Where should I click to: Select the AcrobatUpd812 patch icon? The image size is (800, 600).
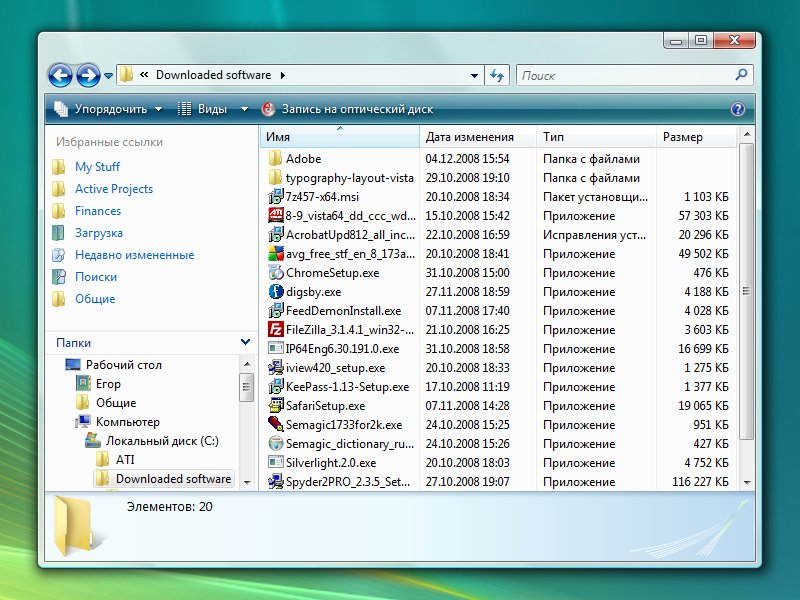click(276, 234)
